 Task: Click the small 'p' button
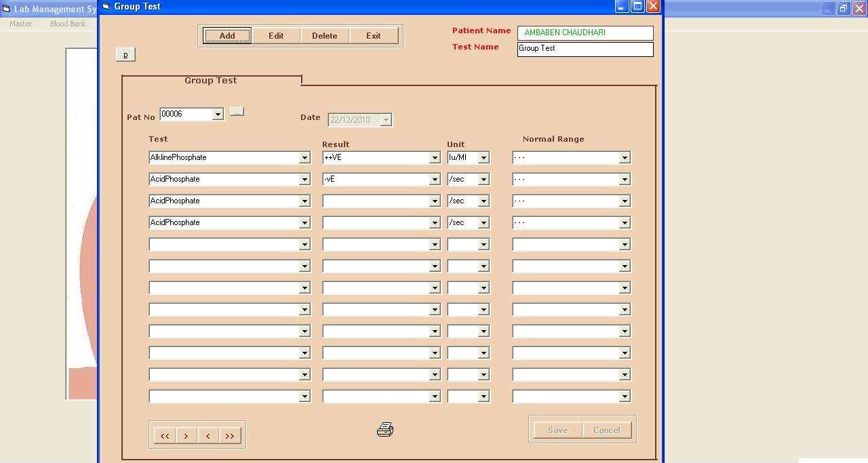125,55
